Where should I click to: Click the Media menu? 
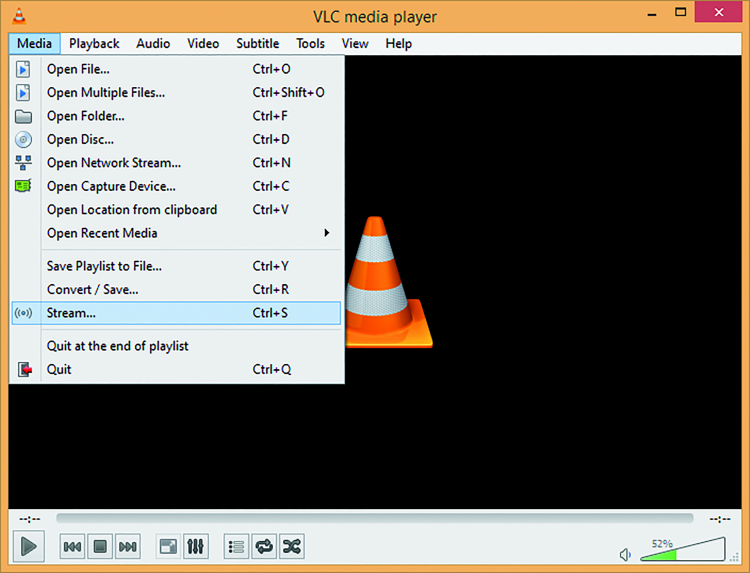[x=34, y=44]
